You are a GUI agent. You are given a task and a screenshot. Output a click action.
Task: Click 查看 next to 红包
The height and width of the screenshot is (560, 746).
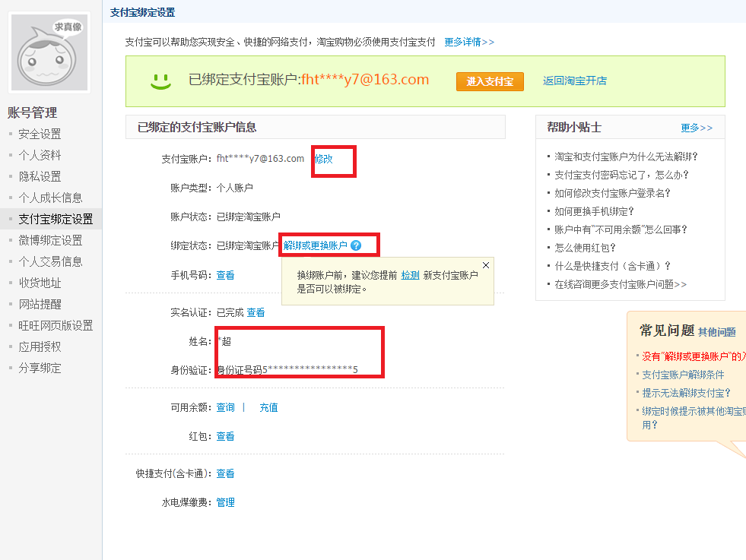coord(226,436)
